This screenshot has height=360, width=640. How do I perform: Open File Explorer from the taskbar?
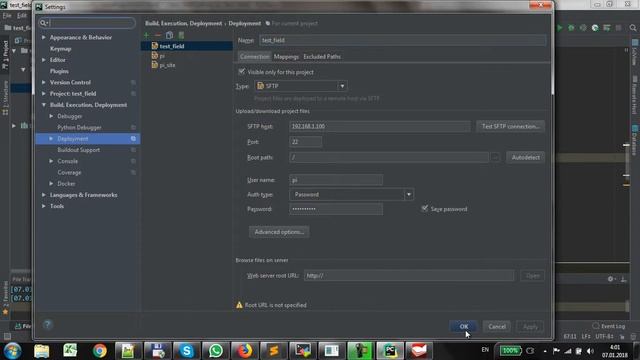click(41, 351)
